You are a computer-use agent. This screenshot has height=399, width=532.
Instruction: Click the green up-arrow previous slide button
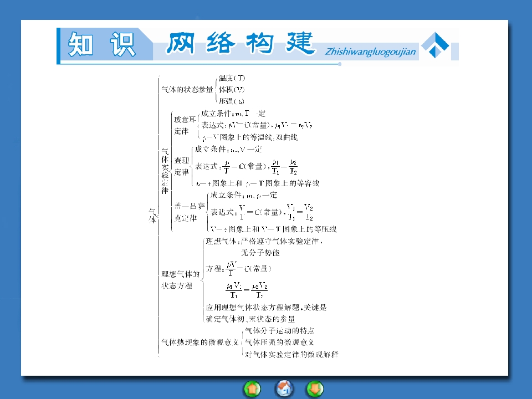coord(252,389)
